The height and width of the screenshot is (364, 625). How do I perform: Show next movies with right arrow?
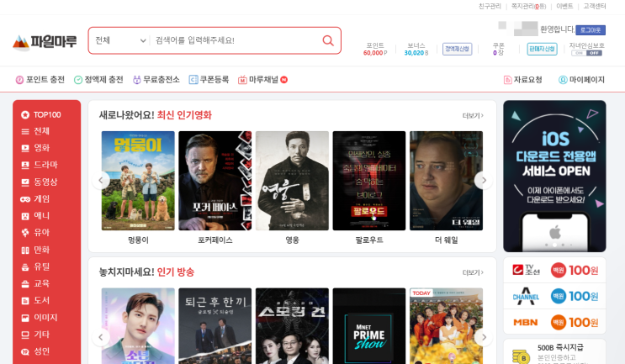[484, 180]
